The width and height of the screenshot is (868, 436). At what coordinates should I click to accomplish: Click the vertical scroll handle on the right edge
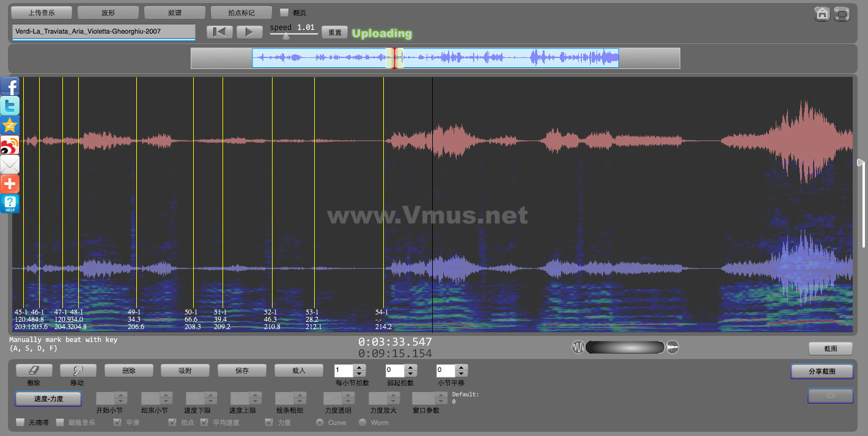pos(861,162)
